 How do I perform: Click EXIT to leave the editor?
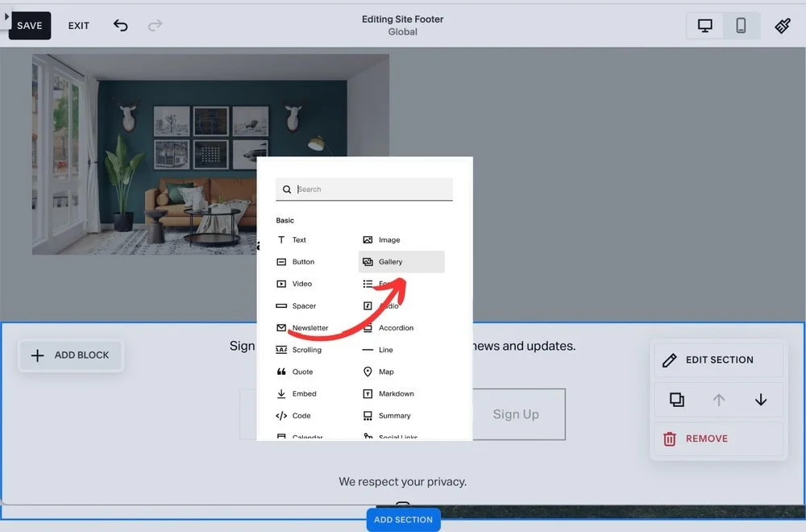tap(79, 26)
